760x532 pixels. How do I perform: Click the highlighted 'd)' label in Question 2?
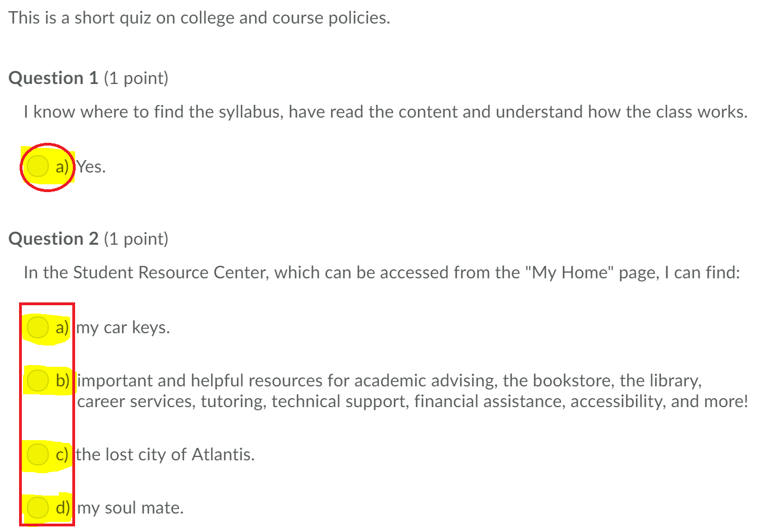pos(63,507)
